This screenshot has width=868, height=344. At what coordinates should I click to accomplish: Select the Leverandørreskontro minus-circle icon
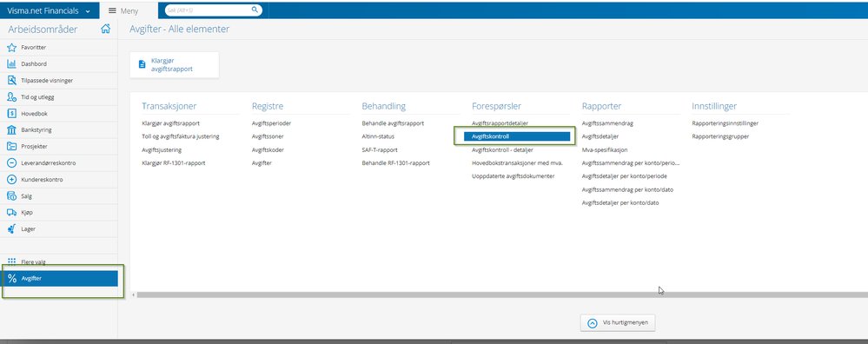click(11, 163)
